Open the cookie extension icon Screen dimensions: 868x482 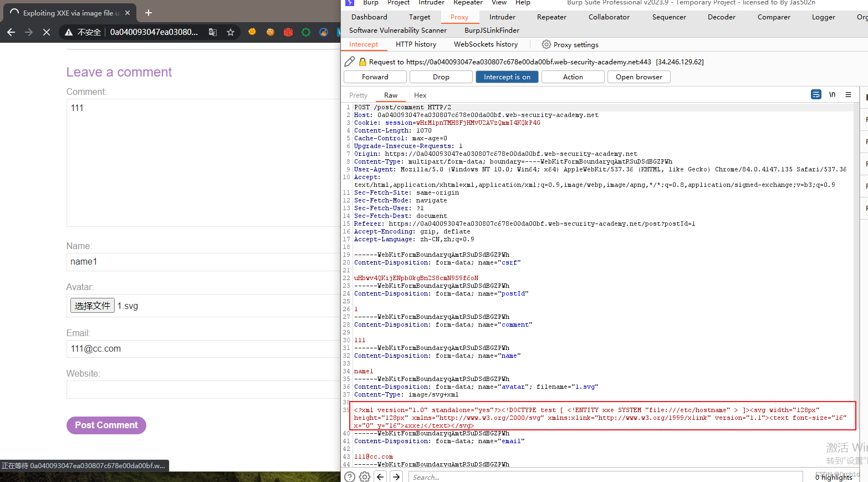pyautogui.click(x=270, y=32)
